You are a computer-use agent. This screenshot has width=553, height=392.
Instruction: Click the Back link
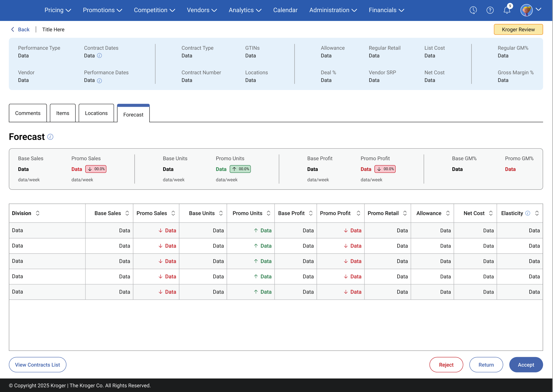20,30
